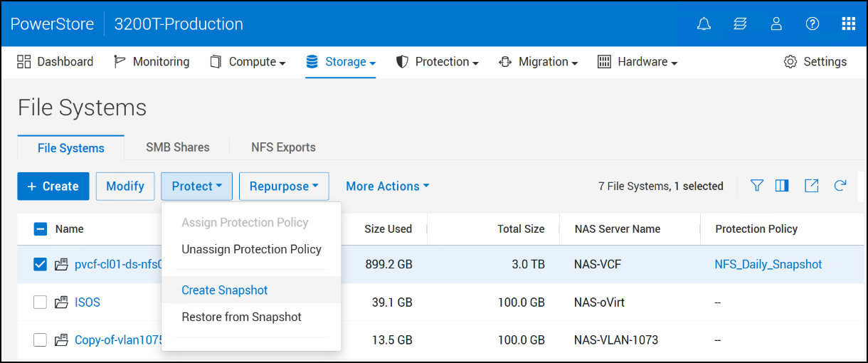Click the 13.5 GB size used cell
The image size is (868, 363).
point(392,340)
